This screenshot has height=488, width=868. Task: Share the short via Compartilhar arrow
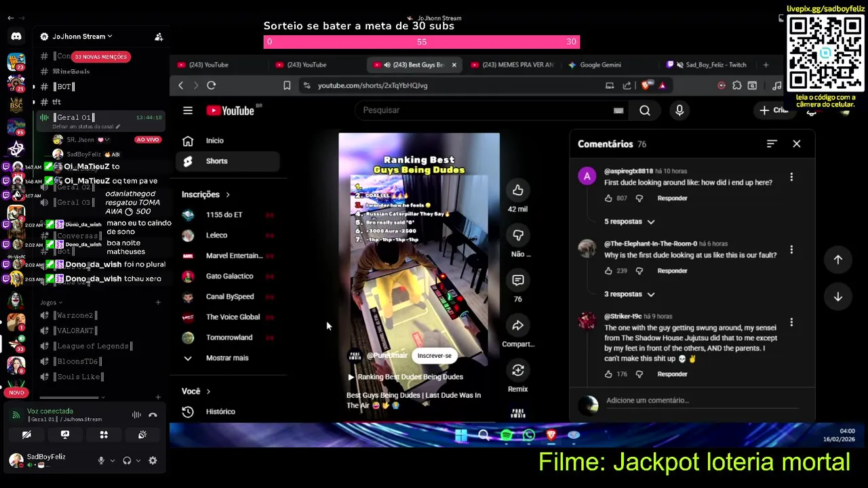(518, 325)
